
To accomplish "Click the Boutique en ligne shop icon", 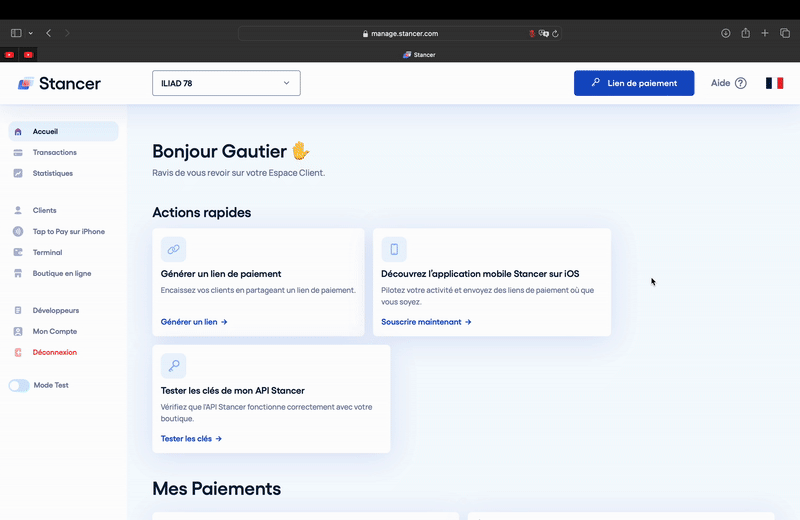I will point(18,274).
